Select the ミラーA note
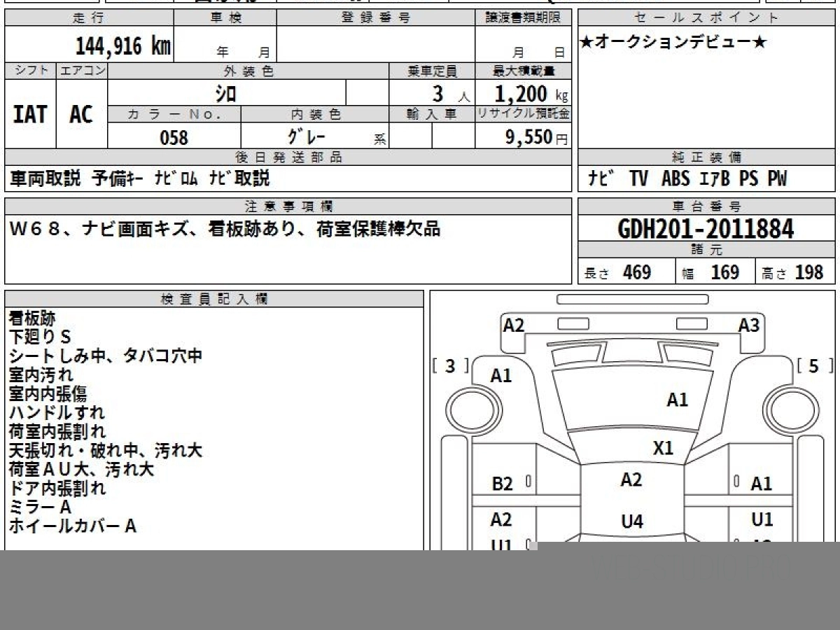840x630 pixels. (x=40, y=507)
